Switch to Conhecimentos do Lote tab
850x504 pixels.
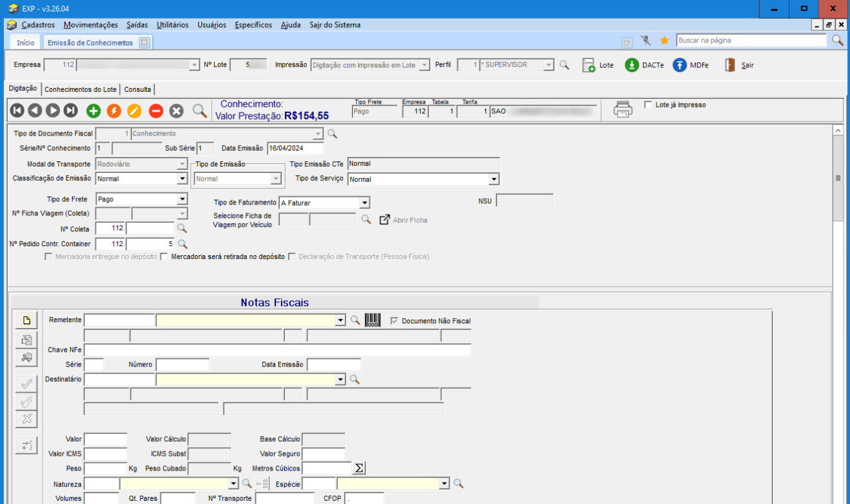pos(80,89)
